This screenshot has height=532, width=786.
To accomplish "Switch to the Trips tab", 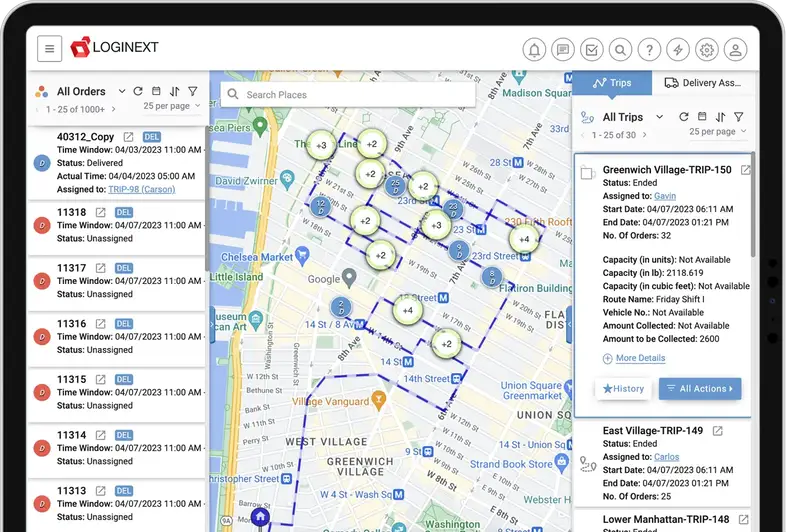I will tap(612, 83).
